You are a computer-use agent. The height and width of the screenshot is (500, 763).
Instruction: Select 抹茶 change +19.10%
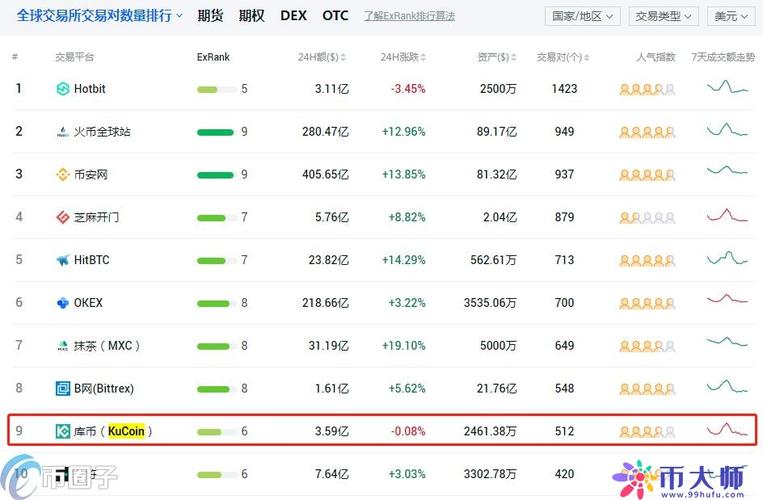click(403, 346)
